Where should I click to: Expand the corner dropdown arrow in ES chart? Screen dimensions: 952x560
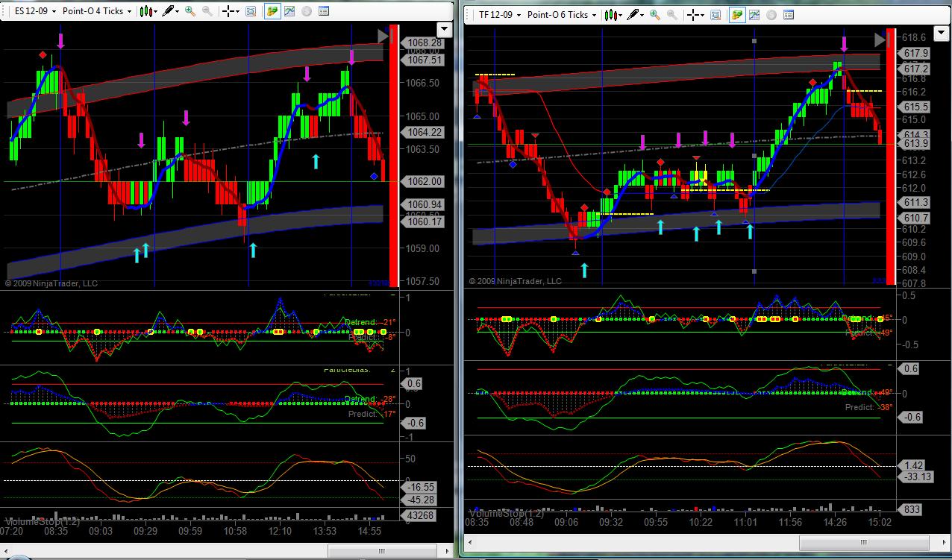pos(444,29)
